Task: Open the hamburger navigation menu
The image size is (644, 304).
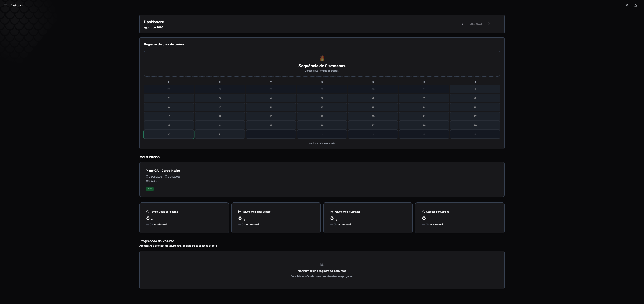Action: (x=5, y=5)
